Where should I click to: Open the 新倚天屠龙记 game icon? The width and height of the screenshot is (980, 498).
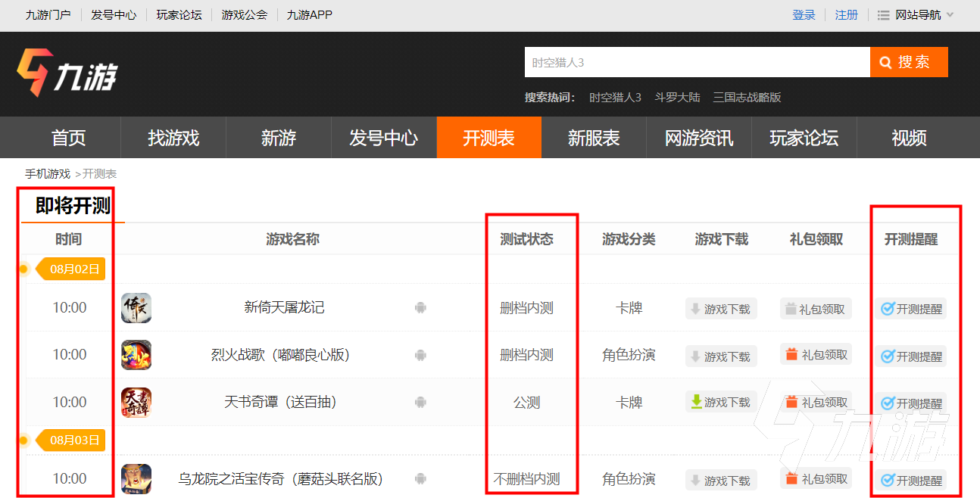pyautogui.click(x=136, y=308)
